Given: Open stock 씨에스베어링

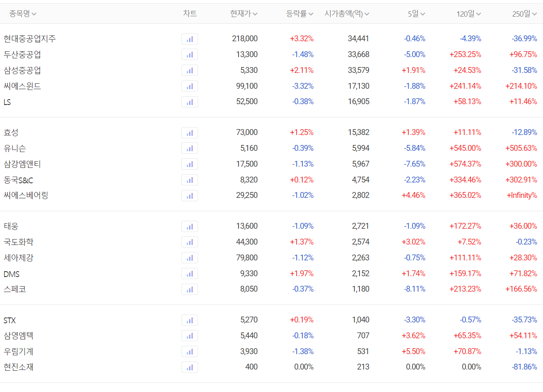Looking at the screenshot, I should (x=26, y=195).
